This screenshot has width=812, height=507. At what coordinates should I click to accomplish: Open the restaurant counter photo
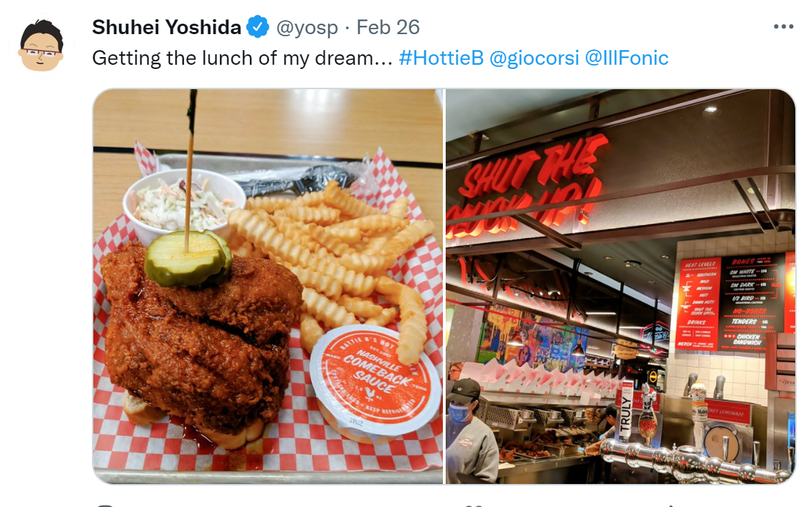coord(620,286)
